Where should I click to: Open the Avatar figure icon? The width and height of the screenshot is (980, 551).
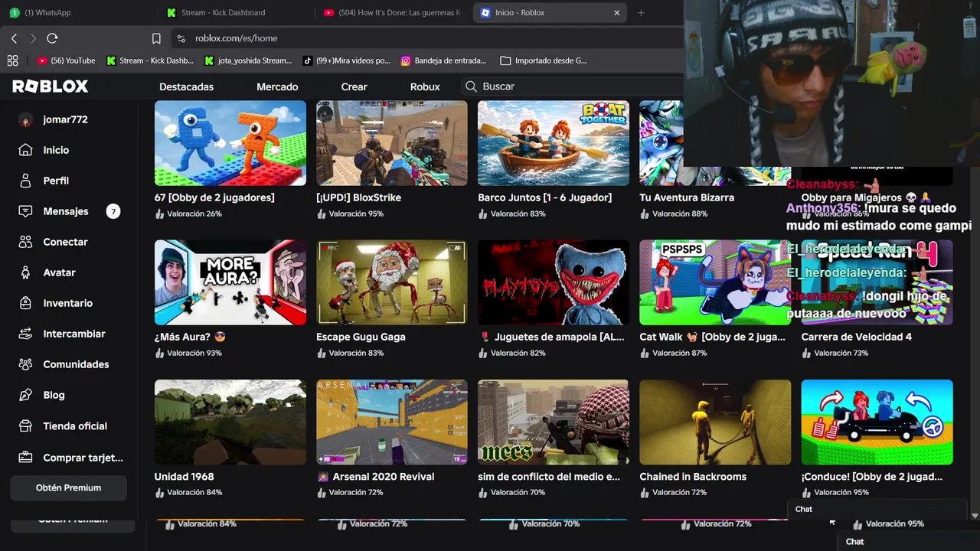[x=25, y=272]
